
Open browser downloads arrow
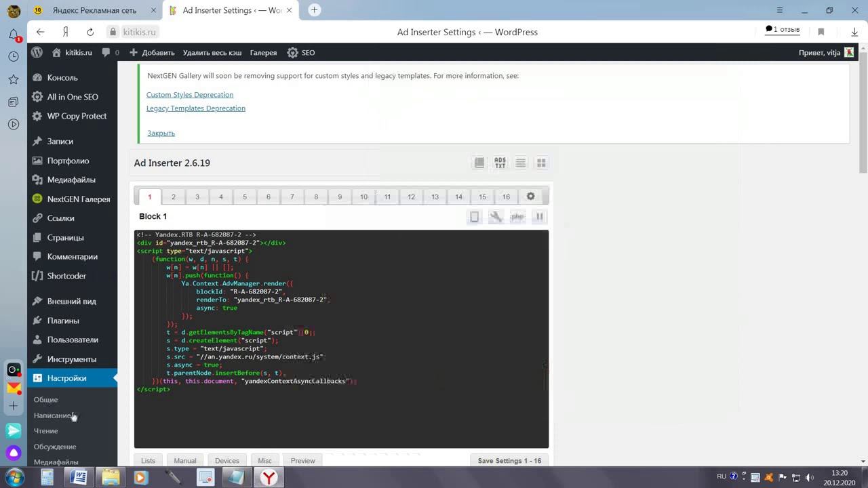click(854, 32)
